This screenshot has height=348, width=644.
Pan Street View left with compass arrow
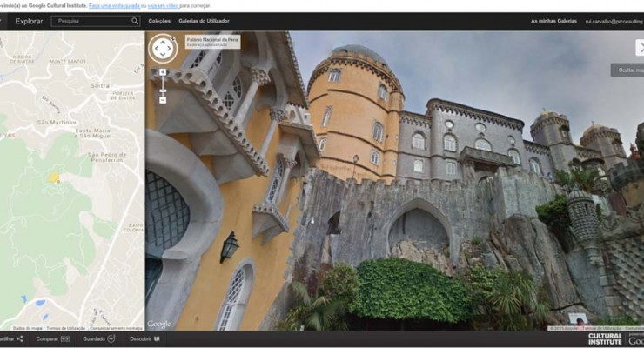157,49
